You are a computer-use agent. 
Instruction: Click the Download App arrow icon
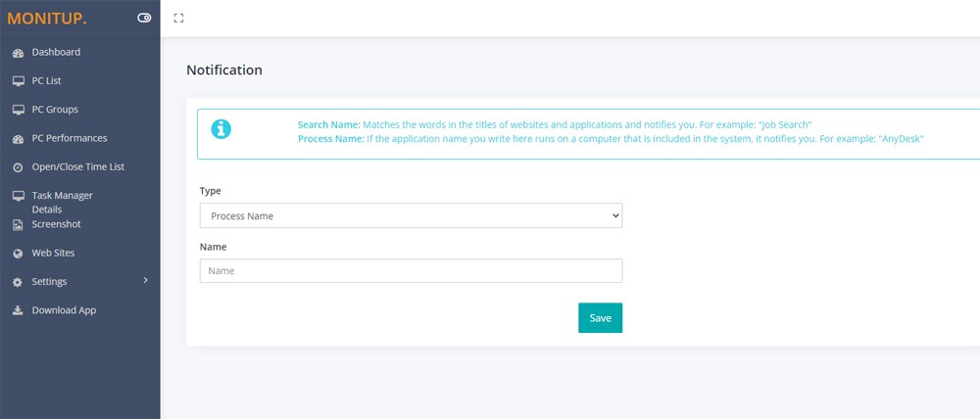coord(18,310)
